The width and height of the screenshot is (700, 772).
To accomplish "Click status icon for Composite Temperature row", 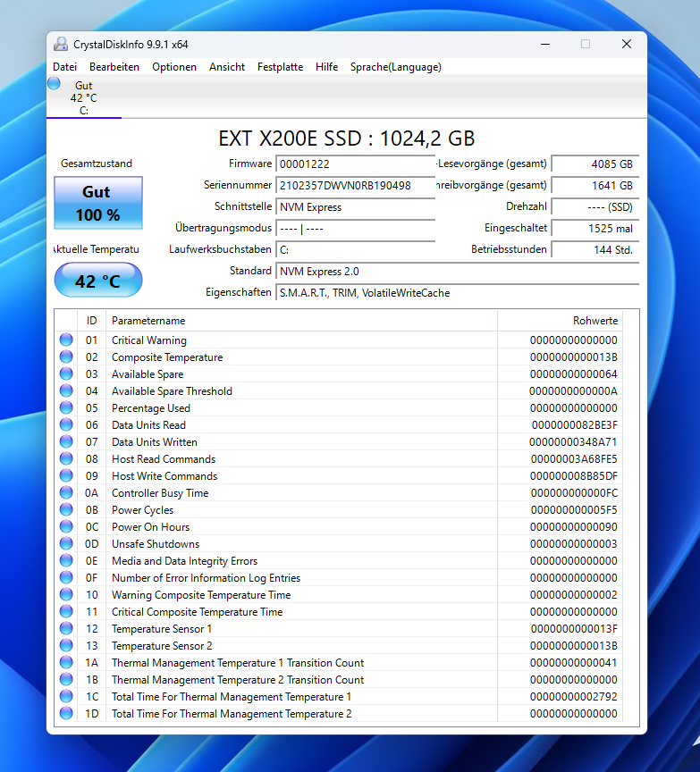I will 66,357.
